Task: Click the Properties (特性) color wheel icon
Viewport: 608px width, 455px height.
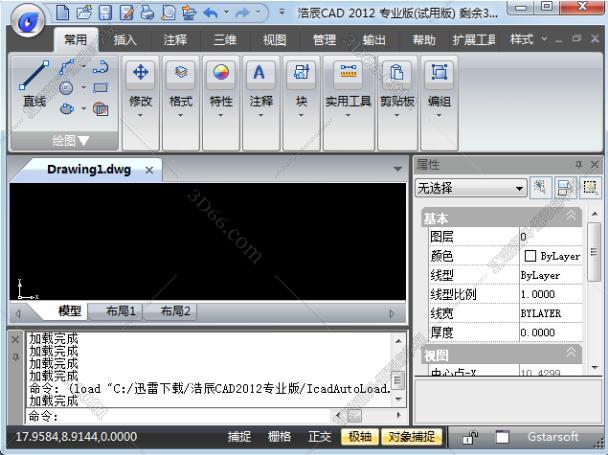Action: [221, 73]
